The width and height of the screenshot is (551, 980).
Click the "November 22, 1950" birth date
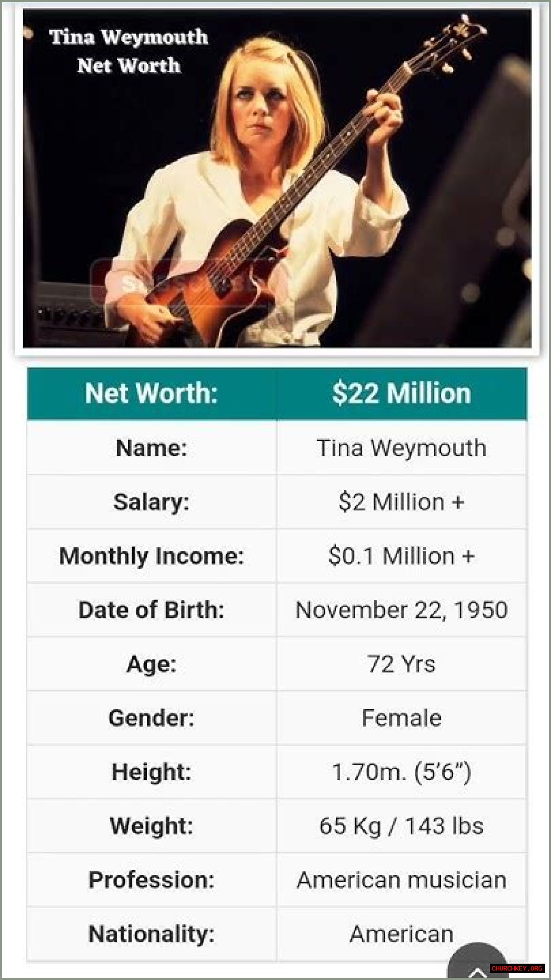[401, 610]
